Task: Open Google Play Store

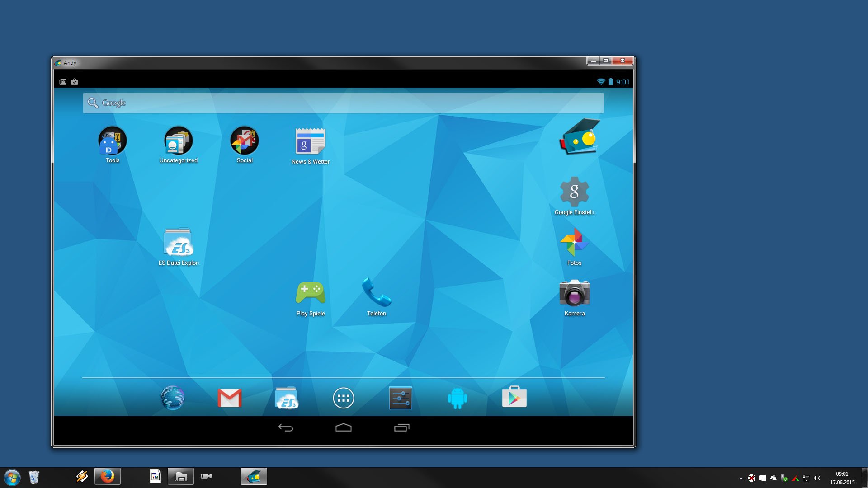Action: (x=513, y=398)
